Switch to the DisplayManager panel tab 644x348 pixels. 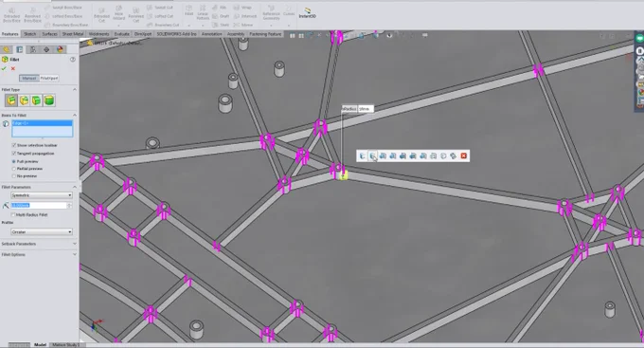(60, 49)
